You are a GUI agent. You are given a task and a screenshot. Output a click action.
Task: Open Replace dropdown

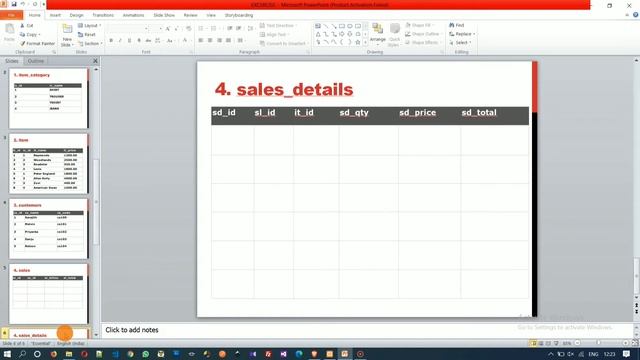(462, 34)
